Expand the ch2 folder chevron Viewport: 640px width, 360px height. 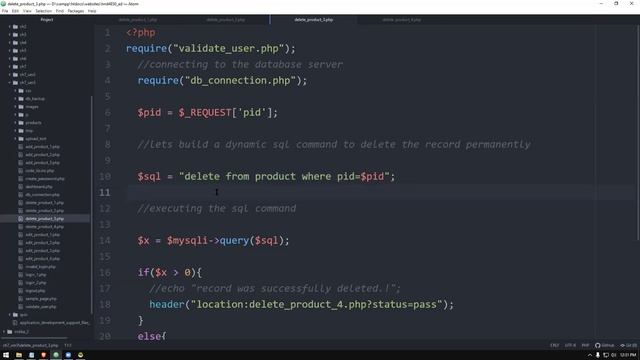(x=10, y=27)
